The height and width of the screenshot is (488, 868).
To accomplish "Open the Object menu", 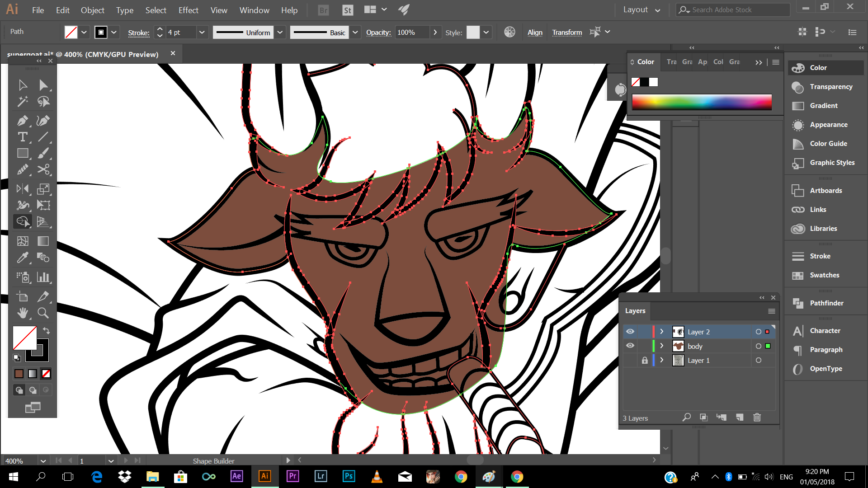I will coord(92,10).
